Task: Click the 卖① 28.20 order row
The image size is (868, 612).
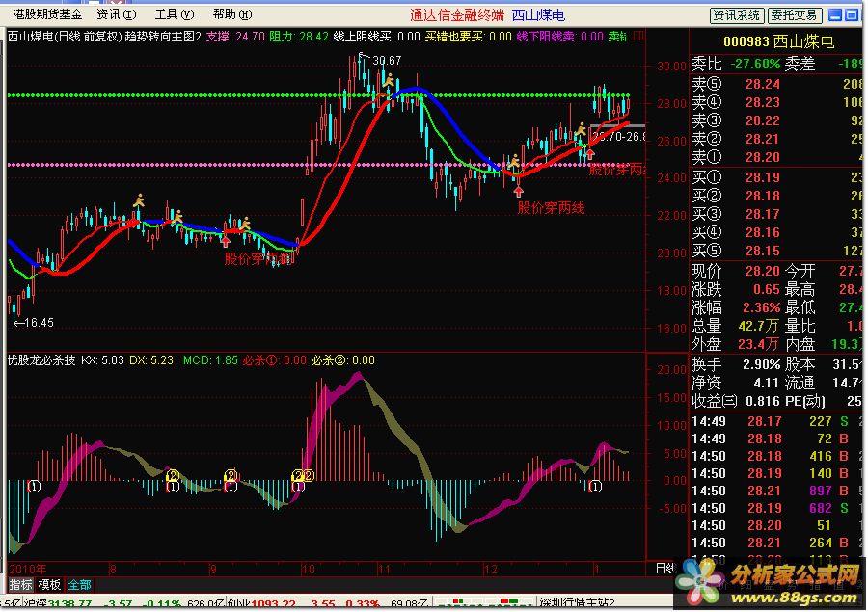Action: (x=777, y=157)
